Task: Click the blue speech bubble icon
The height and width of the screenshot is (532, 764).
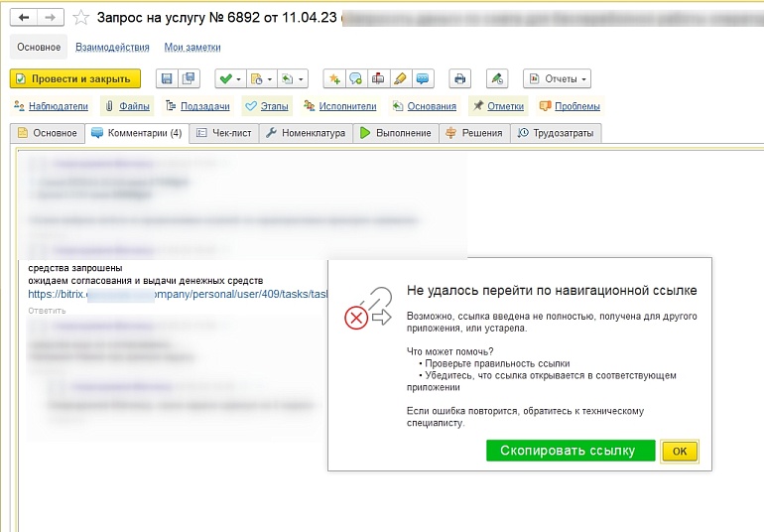Action: click(x=422, y=78)
